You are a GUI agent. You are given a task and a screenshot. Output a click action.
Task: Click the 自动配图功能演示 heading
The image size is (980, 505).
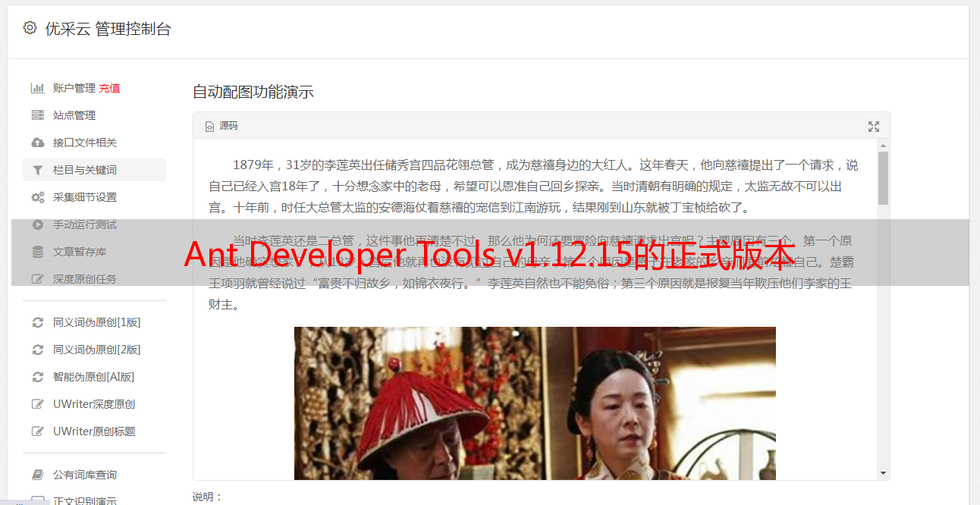[x=253, y=93]
